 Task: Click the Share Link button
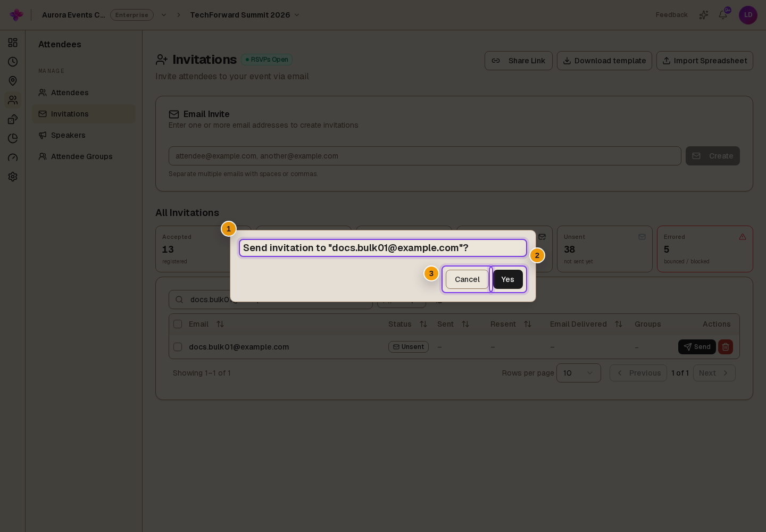tap(519, 61)
